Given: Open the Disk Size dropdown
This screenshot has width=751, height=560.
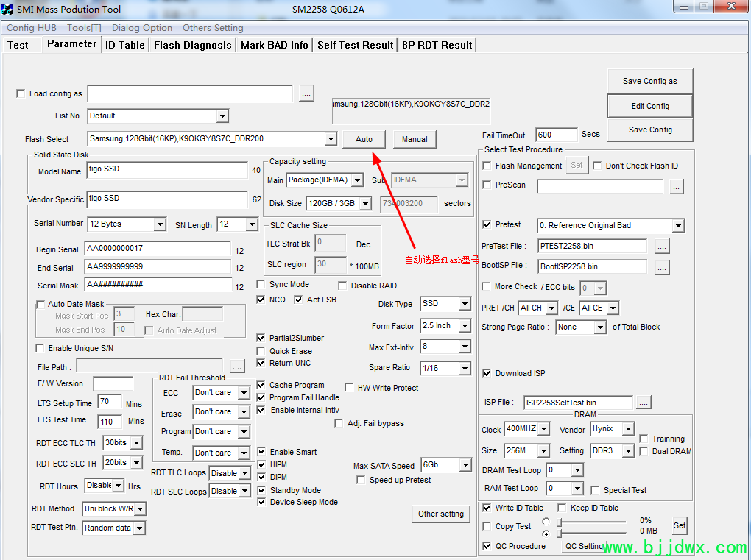Looking at the screenshot, I should click(365, 203).
